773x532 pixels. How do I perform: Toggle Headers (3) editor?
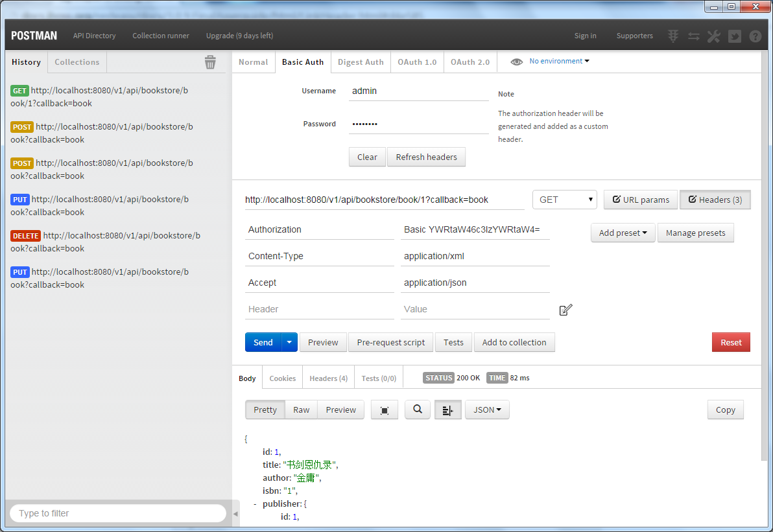pos(715,200)
